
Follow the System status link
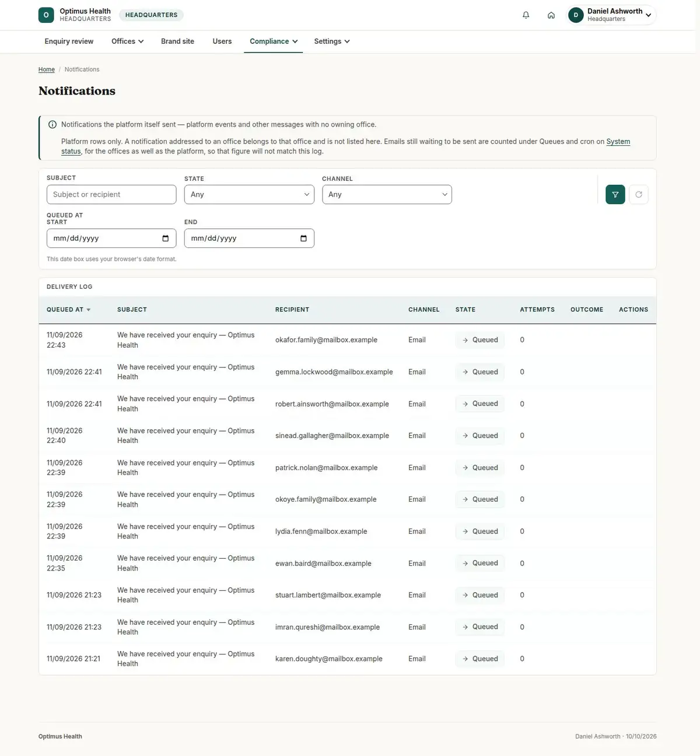coord(618,142)
